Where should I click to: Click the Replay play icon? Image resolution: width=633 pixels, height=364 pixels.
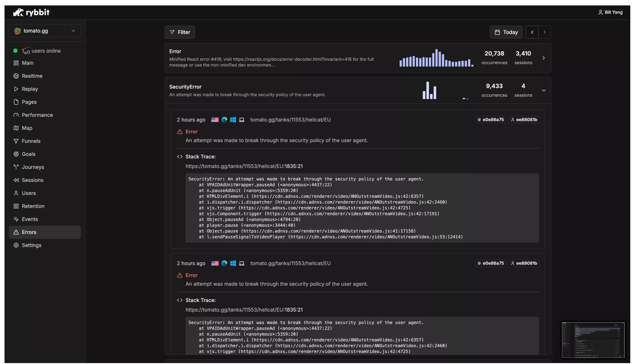16,89
